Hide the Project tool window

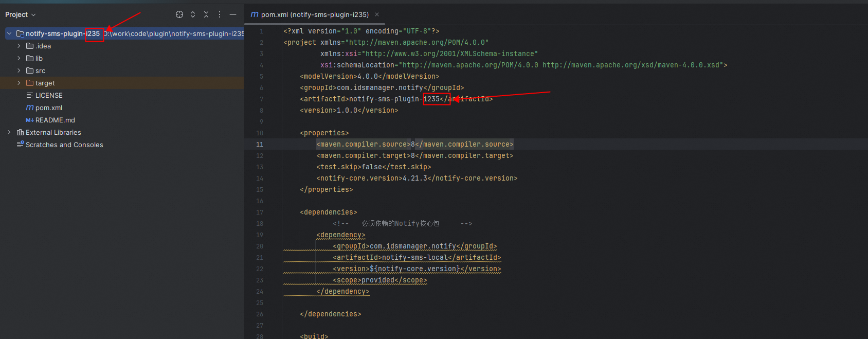point(233,14)
